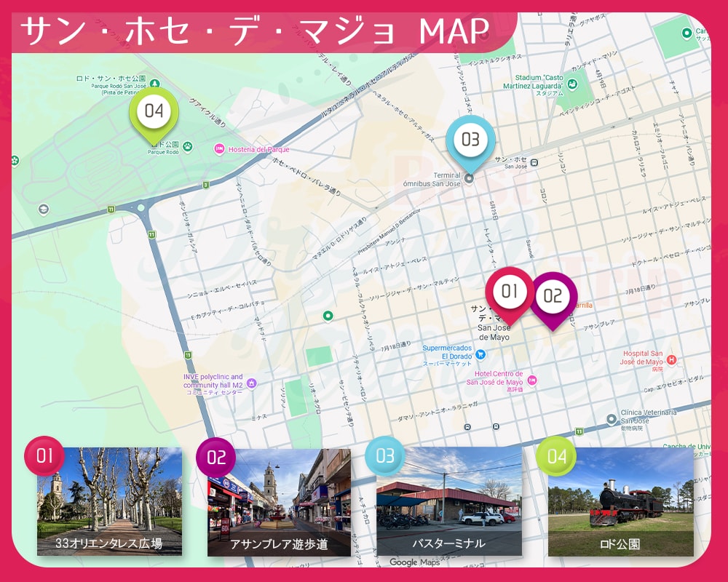728x582 pixels.
Task: Click the INVE polyclinic community hall icon
Action: click(x=251, y=383)
